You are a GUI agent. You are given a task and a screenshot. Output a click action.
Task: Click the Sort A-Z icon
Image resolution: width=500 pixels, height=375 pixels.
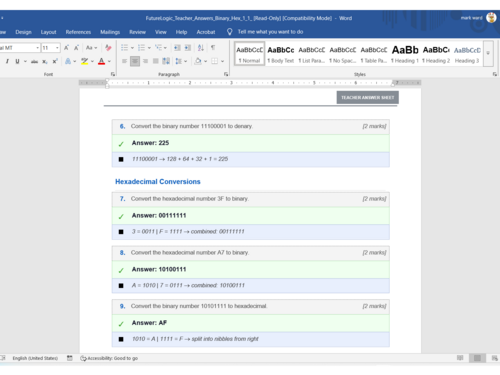point(201,48)
